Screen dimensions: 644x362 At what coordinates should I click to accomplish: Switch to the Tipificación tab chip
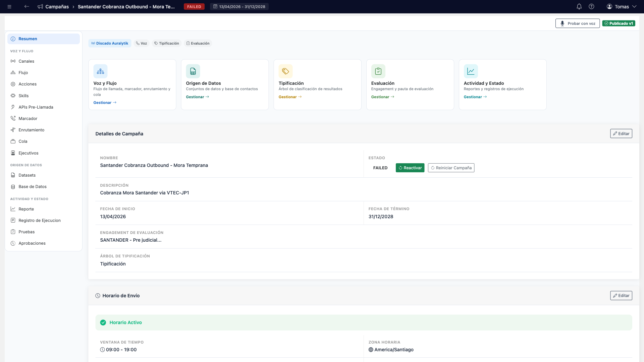(166, 43)
